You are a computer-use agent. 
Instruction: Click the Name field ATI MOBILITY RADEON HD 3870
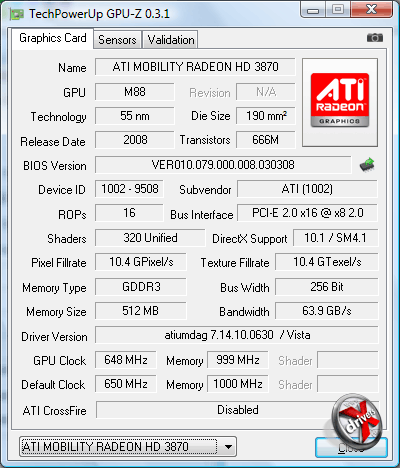point(195,67)
